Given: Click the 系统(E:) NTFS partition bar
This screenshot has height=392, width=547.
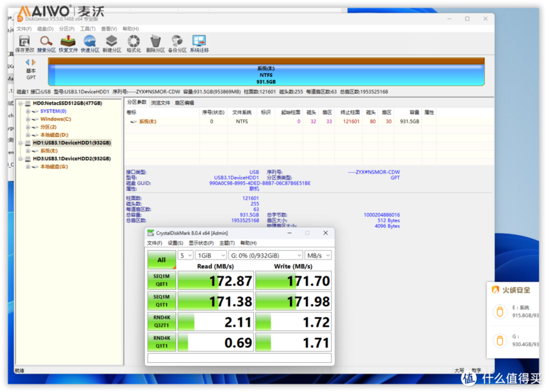Looking at the screenshot, I should (x=266, y=72).
